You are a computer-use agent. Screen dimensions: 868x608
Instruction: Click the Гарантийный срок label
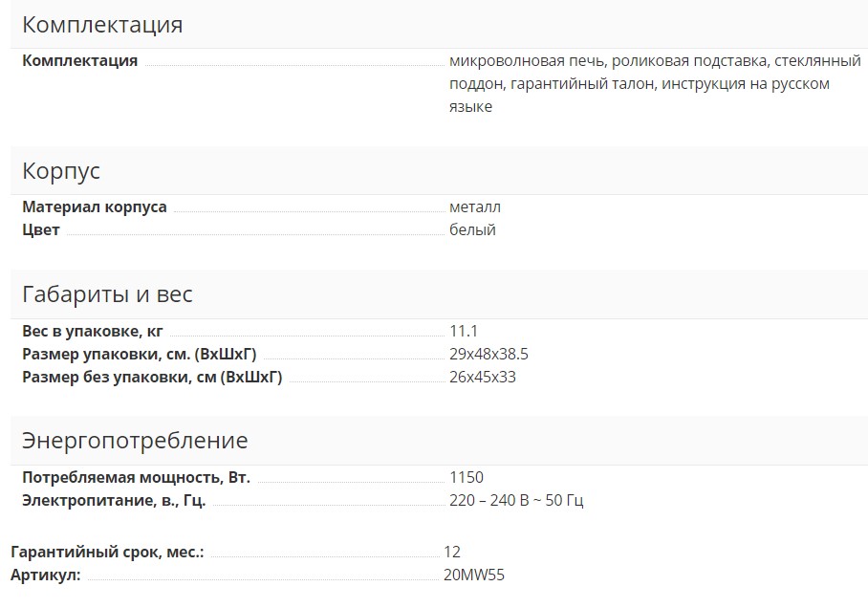click(107, 553)
